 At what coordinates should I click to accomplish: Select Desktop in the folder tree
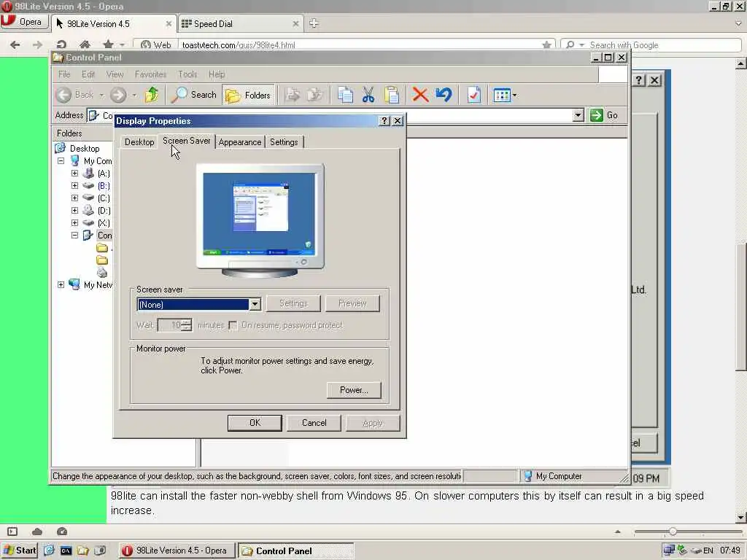pos(85,149)
